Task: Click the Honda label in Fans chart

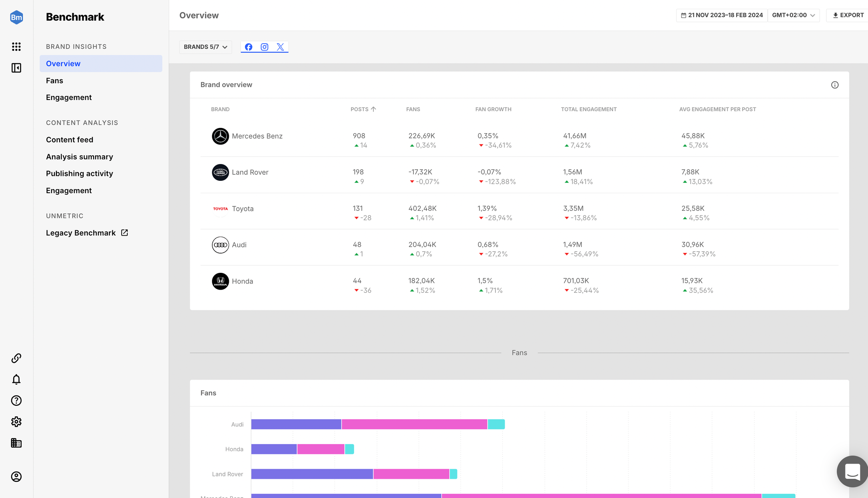Action: click(x=234, y=449)
